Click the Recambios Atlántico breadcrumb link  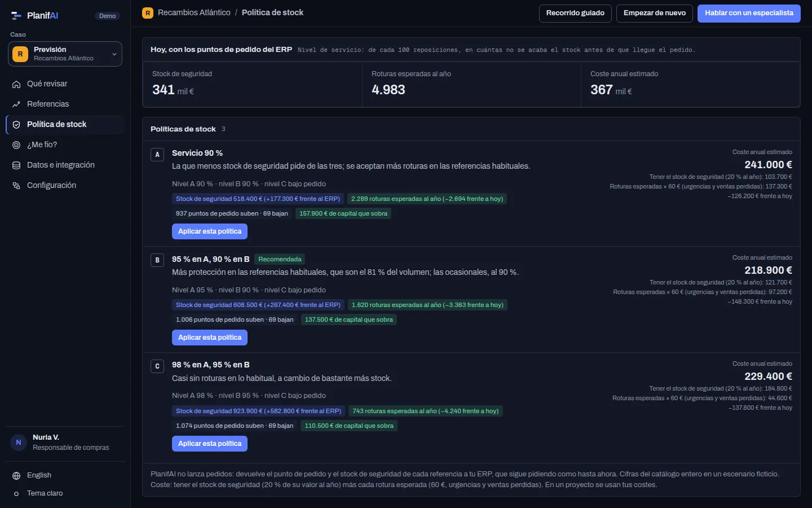(x=194, y=12)
